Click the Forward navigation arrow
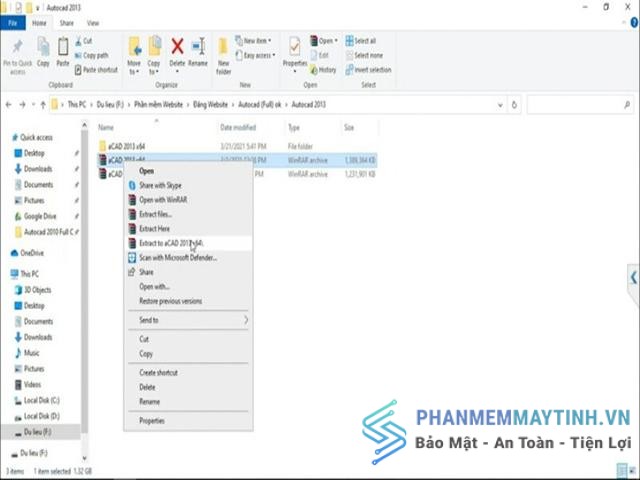640x480 pixels. [22, 105]
